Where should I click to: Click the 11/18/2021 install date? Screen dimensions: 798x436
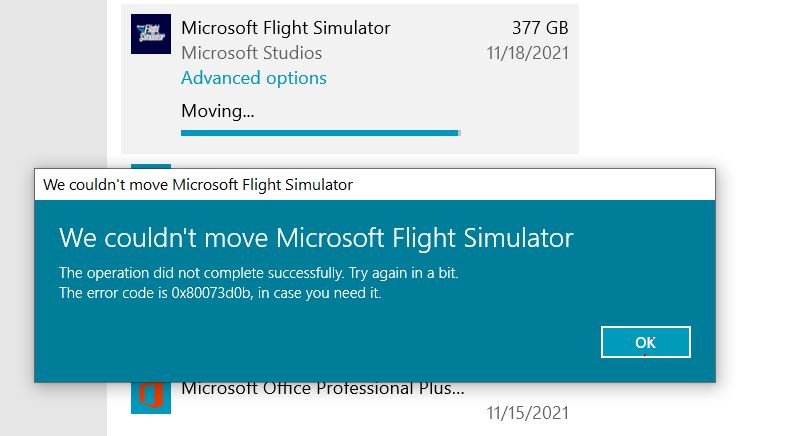point(527,52)
